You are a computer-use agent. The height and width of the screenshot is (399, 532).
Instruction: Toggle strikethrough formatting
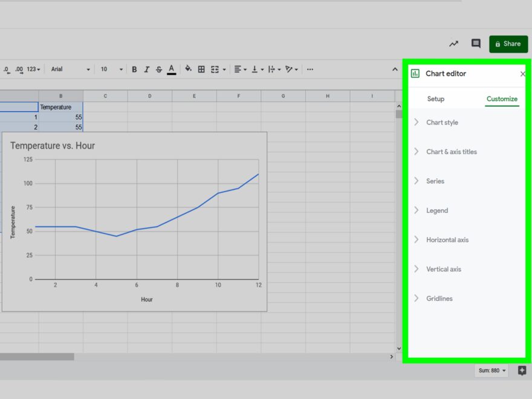(159, 70)
